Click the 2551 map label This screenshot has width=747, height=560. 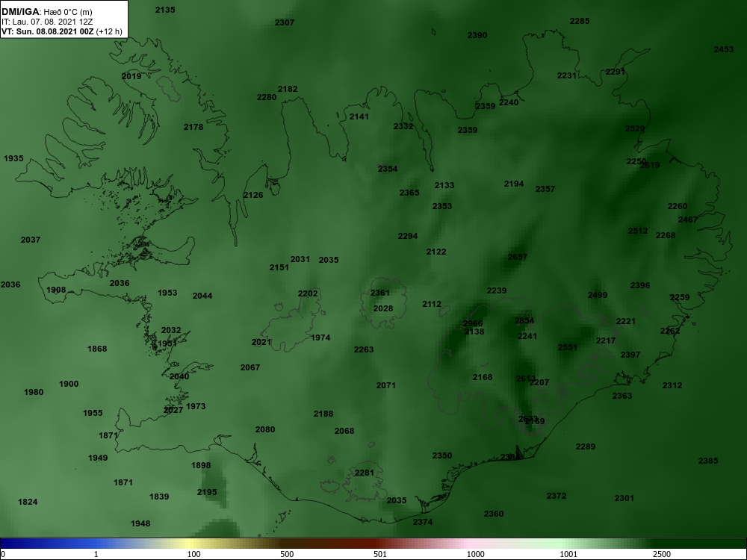pyautogui.click(x=568, y=348)
